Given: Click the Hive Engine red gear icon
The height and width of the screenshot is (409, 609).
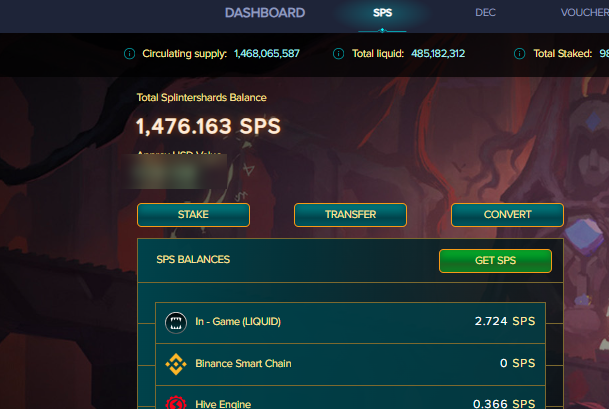Looking at the screenshot, I should tap(176, 403).
